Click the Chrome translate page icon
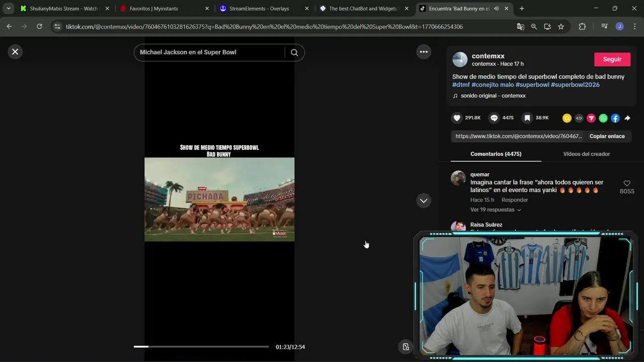The height and width of the screenshot is (362, 644). click(521, 27)
